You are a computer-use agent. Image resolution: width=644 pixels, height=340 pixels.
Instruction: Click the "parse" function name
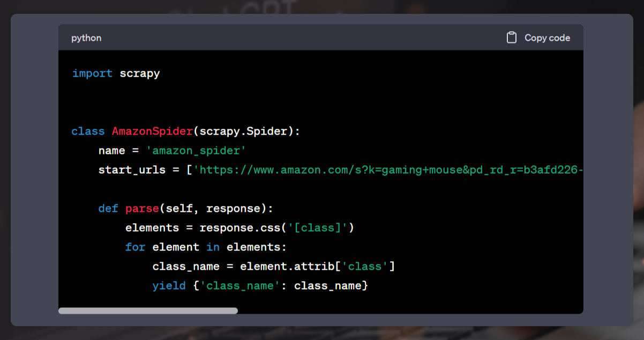[142, 209]
